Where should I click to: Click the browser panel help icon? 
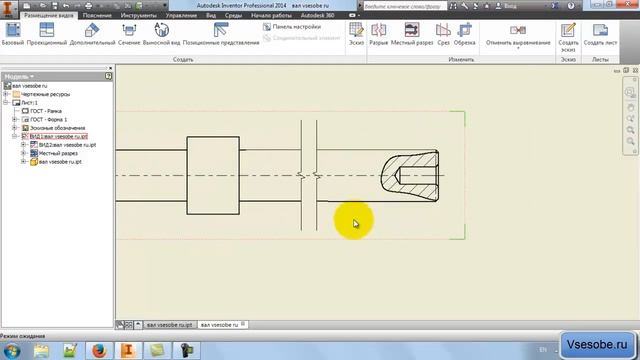(108, 76)
